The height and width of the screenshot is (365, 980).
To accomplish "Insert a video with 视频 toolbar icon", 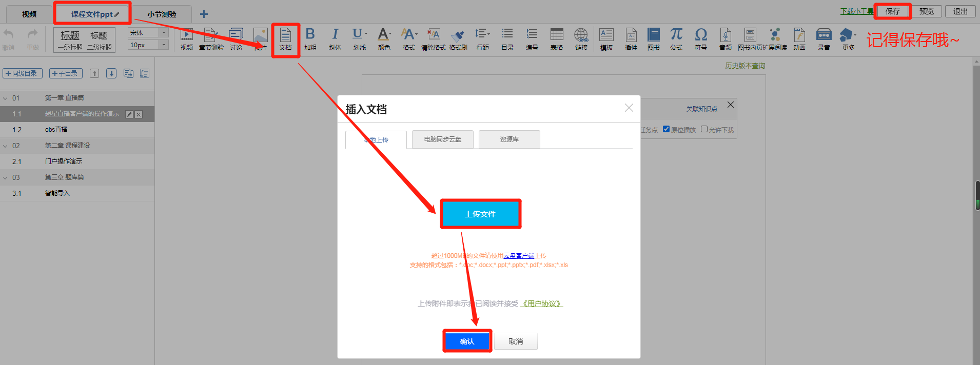I will [187, 39].
